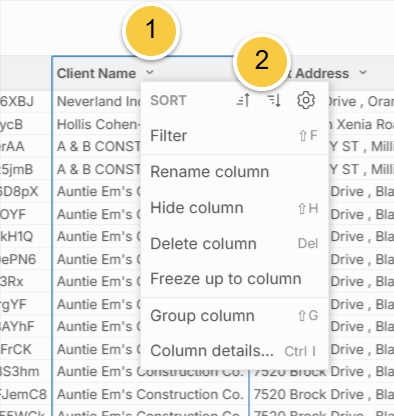
Task: Choose Filter from the column menu
Action: pyautogui.click(x=235, y=136)
